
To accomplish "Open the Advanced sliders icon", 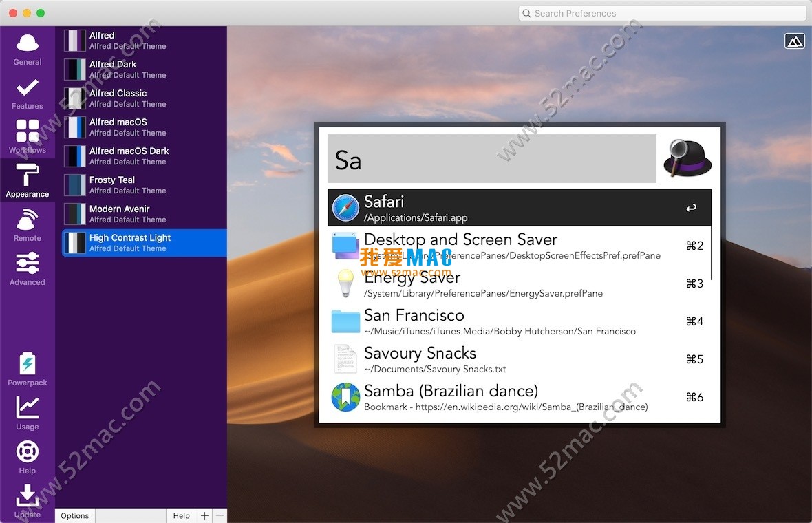I will pos(28,263).
